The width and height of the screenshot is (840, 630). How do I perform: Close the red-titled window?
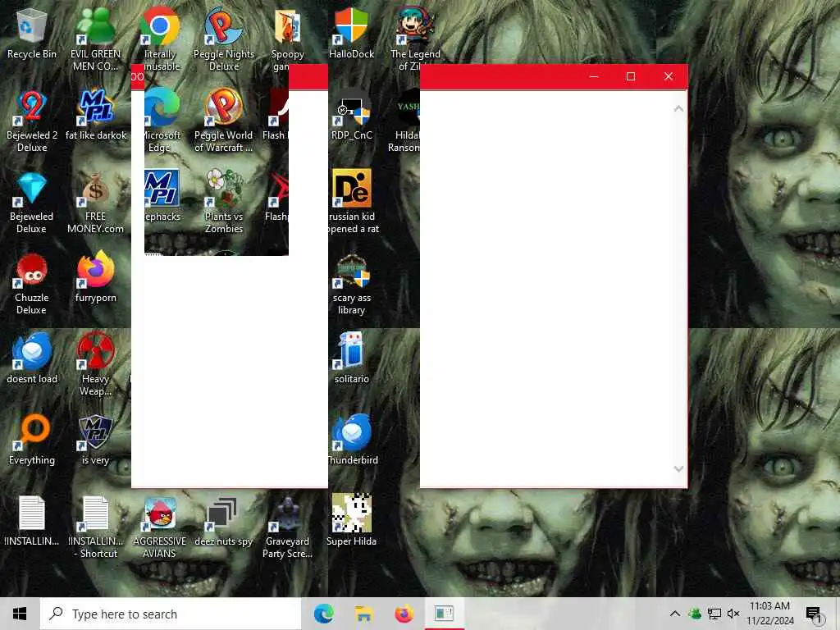669,76
